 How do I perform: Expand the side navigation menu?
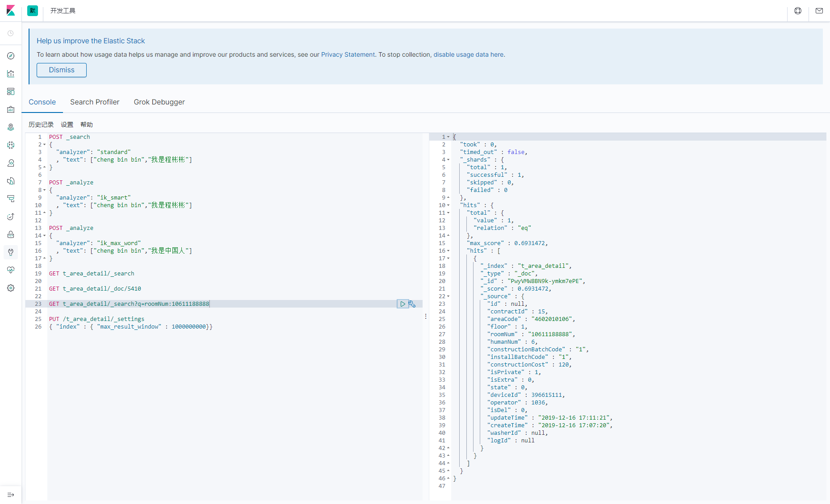(x=11, y=495)
